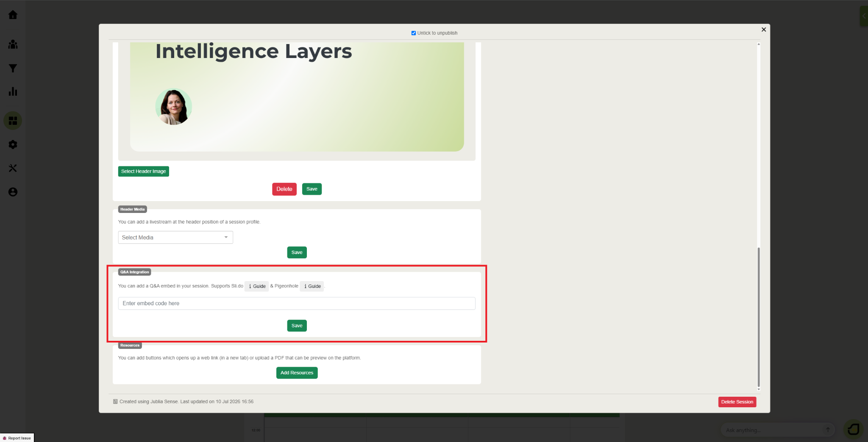The image size is (868, 442).
Task: Toggle the 'Untick to unpublish' checkbox
Action: 413,33
